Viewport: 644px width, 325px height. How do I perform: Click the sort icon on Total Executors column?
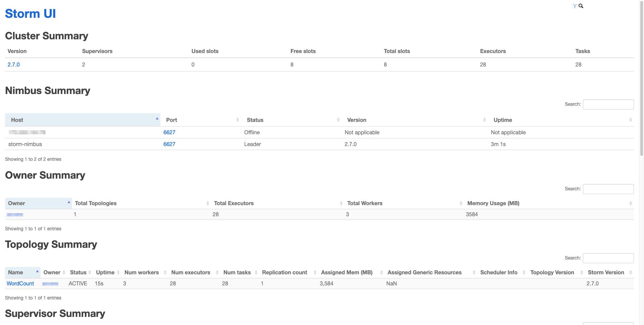(341, 203)
